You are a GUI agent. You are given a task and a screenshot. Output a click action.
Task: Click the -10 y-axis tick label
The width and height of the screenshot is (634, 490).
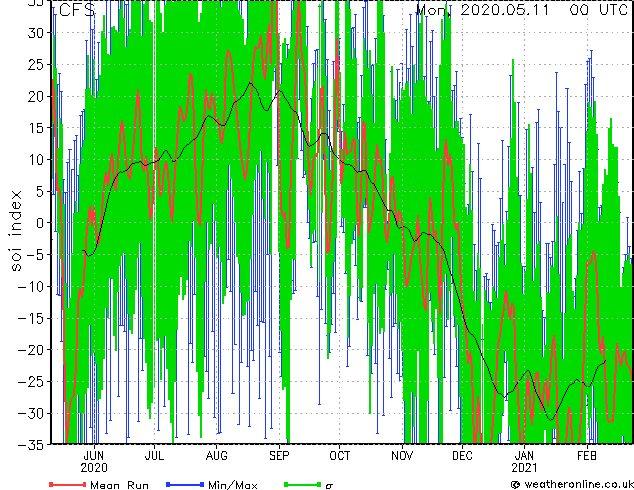(31, 286)
